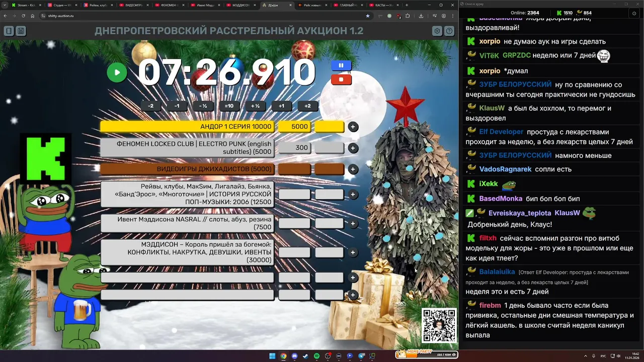Click the QR code image
This screenshot has height=362, width=644.
tap(439, 325)
